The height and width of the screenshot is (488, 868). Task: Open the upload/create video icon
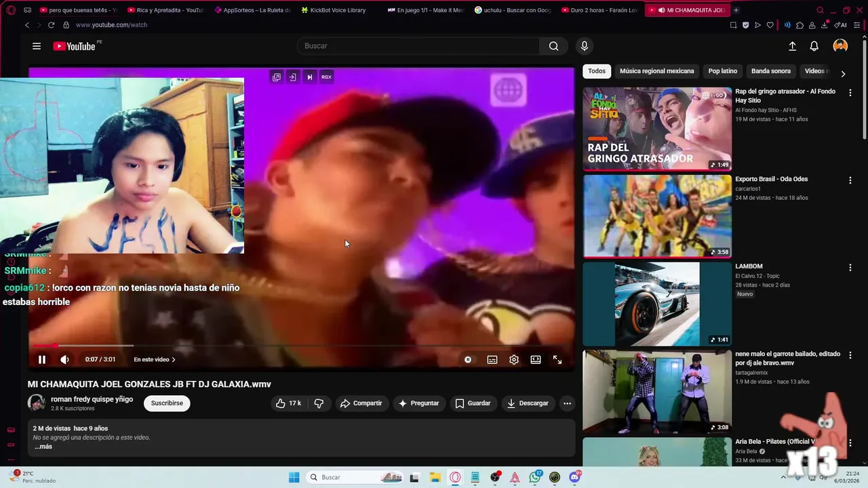click(792, 46)
